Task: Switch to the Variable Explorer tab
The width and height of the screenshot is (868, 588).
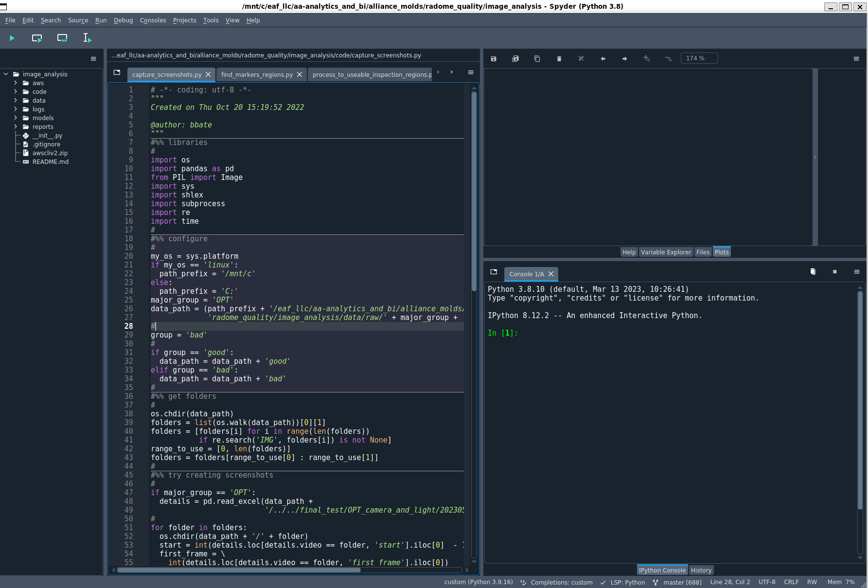Action: click(x=666, y=252)
